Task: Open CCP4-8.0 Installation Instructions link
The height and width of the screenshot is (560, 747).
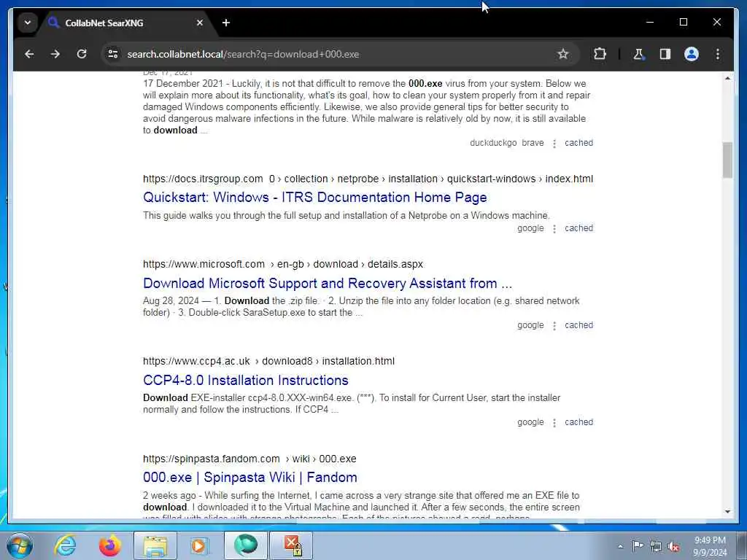Action: (x=245, y=380)
